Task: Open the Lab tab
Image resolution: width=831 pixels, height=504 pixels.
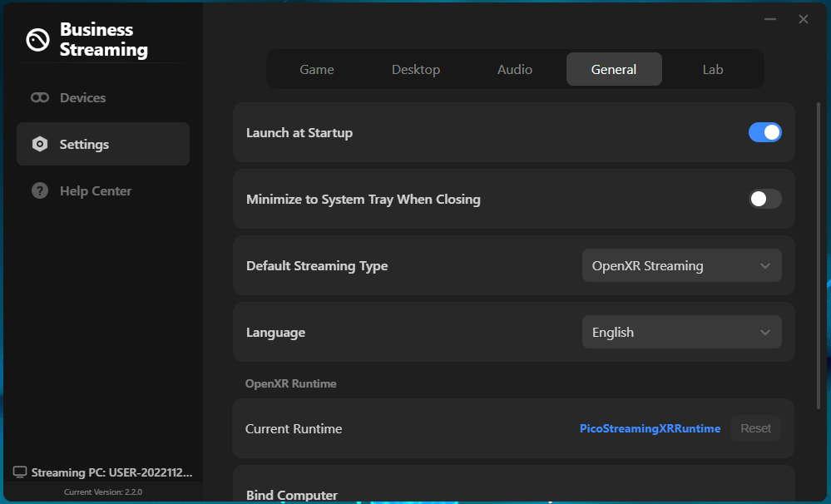Action: click(712, 69)
